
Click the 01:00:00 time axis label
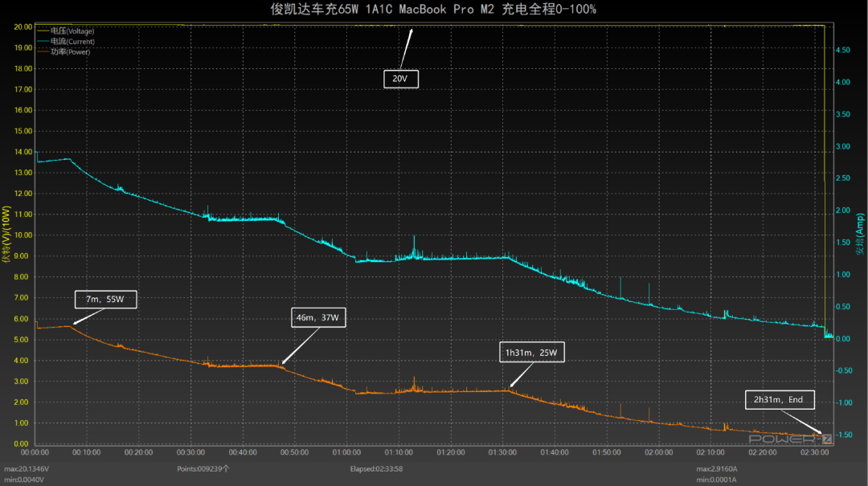point(346,452)
